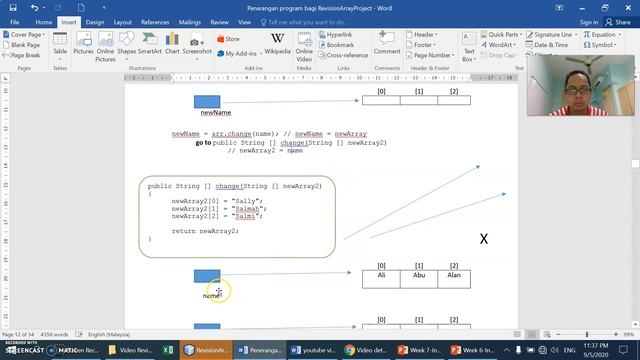Click the zoom out minus button
The width and height of the screenshot is (640, 360).
pos(558,335)
